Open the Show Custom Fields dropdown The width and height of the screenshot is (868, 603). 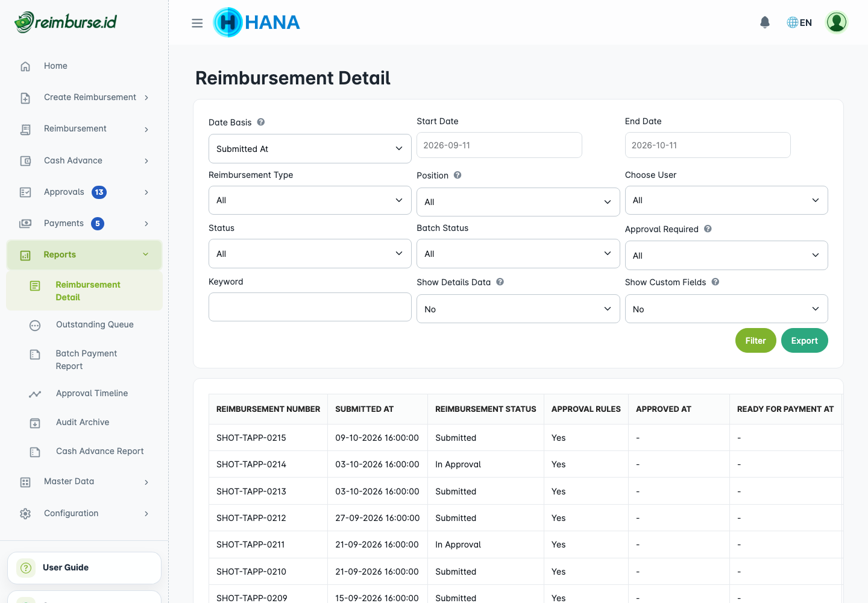[726, 309]
